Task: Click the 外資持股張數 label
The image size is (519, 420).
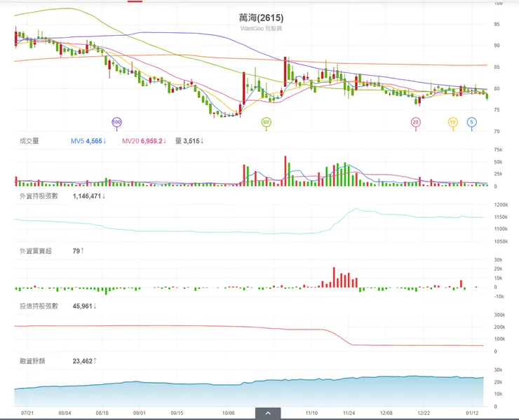Action: tap(39, 196)
